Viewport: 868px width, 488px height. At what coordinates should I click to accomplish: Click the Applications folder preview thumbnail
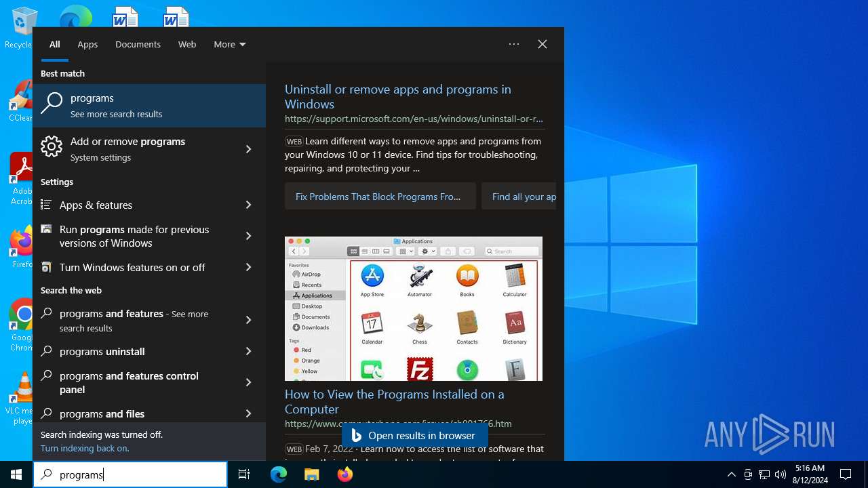(x=414, y=308)
